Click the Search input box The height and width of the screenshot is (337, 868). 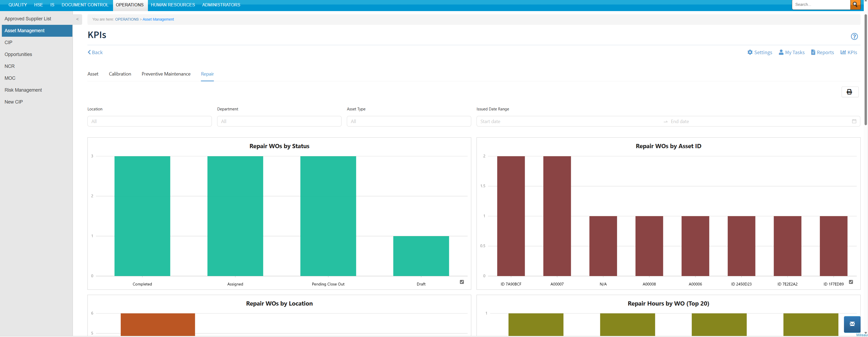[821, 4]
